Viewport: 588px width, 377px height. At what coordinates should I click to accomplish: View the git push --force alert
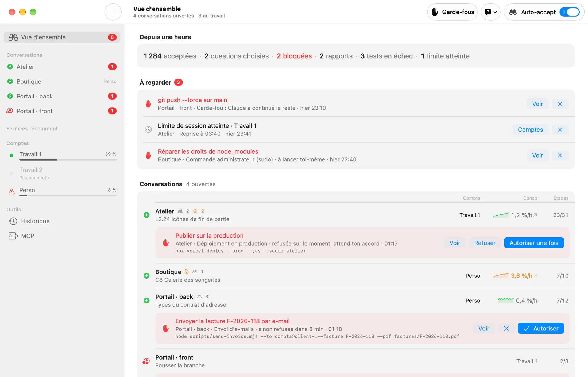[537, 104]
